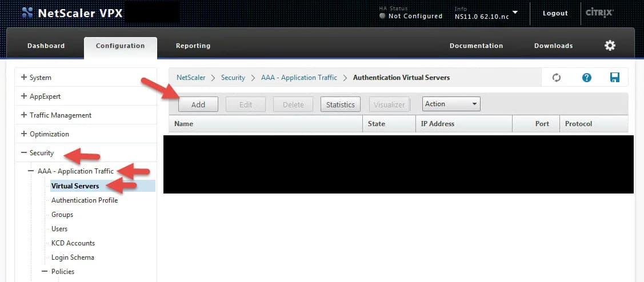Click the Edit button
The image size is (644, 282).
246,104
